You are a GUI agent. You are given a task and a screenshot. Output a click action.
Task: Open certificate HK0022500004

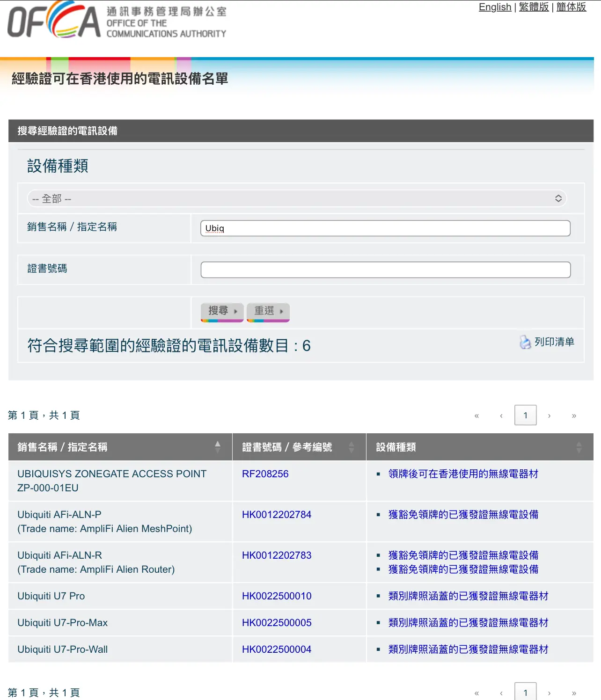coord(277,649)
